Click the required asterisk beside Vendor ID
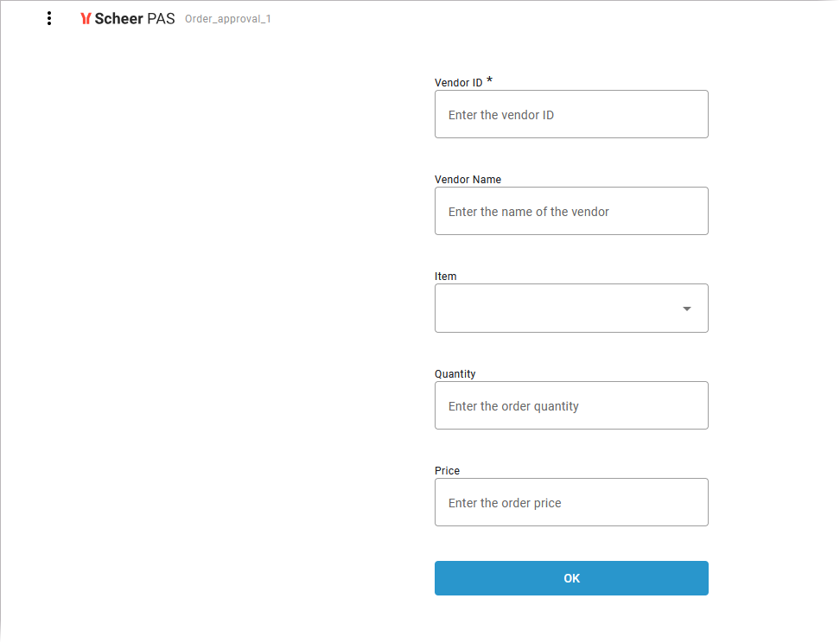Viewport: 840px width, 643px height. pyautogui.click(x=490, y=81)
